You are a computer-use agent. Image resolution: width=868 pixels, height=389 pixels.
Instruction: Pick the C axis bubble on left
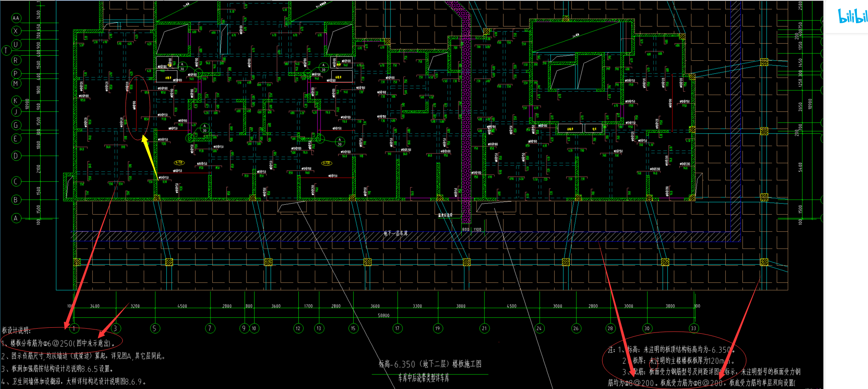pos(16,181)
